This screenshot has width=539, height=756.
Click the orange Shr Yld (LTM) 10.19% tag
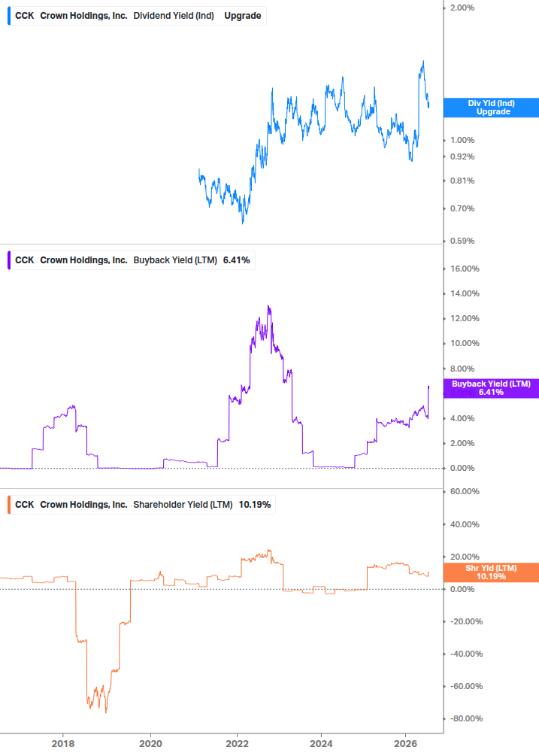pos(491,572)
